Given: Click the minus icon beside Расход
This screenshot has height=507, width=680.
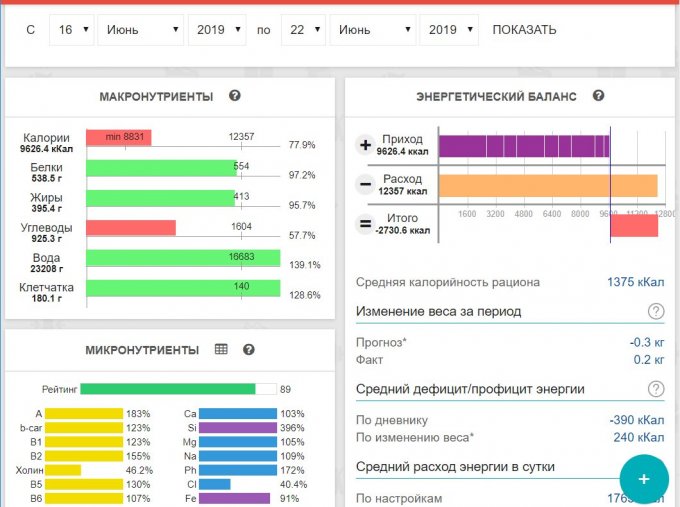Looking at the screenshot, I should pos(365,185).
